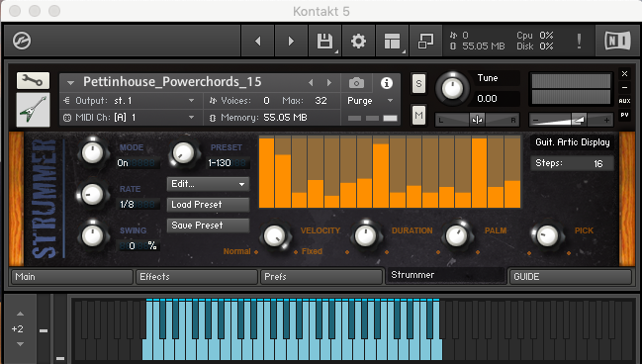
Task: Open the save floppy disk menu
Action: click(x=324, y=41)
